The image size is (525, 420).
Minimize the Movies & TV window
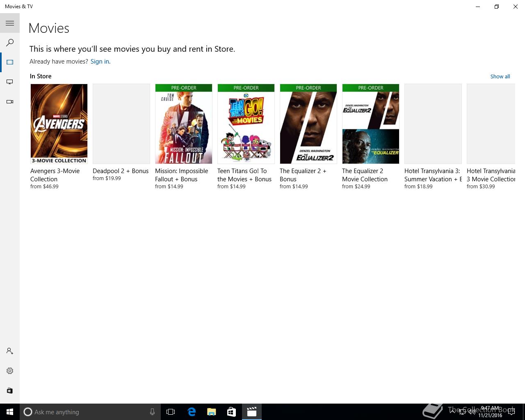pos(478,7)
